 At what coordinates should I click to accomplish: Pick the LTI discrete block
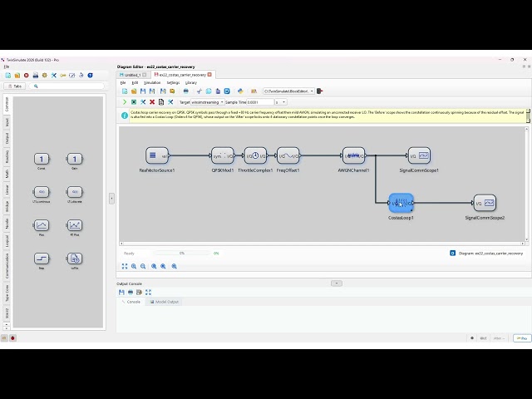[75, 192]
